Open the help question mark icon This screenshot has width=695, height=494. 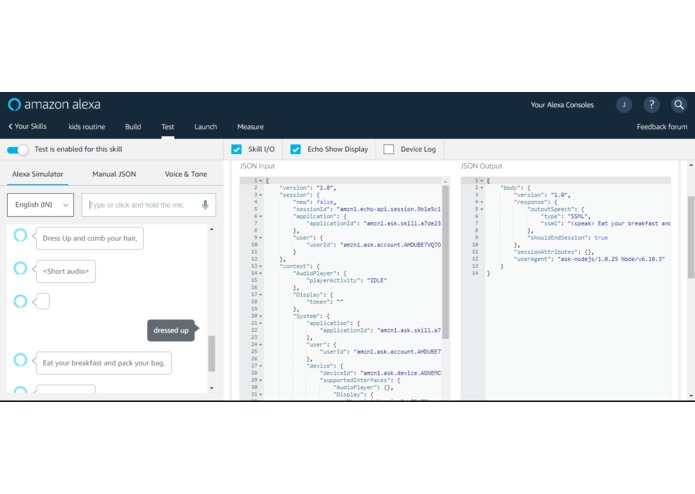[651, 105]
